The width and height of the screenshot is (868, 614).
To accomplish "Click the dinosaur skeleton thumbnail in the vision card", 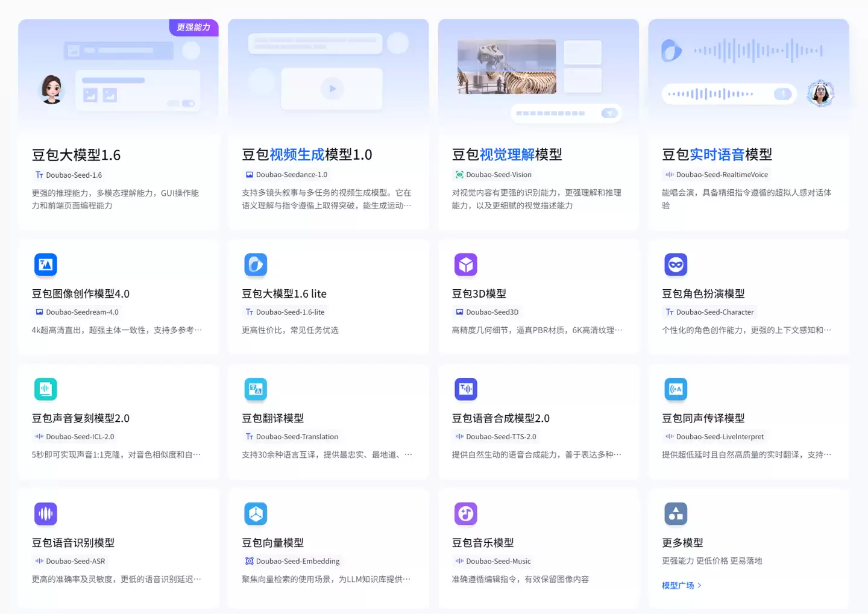I will (506, 66).
